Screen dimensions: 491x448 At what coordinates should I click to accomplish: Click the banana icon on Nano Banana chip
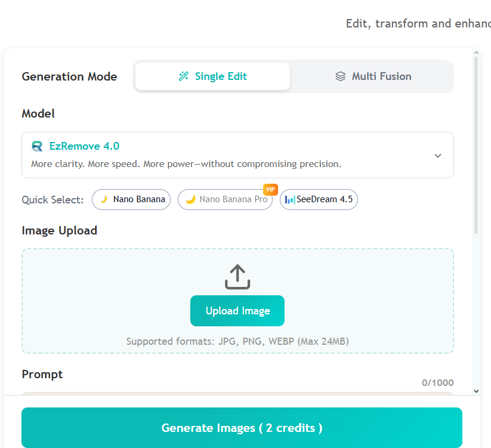pos(104,200)
